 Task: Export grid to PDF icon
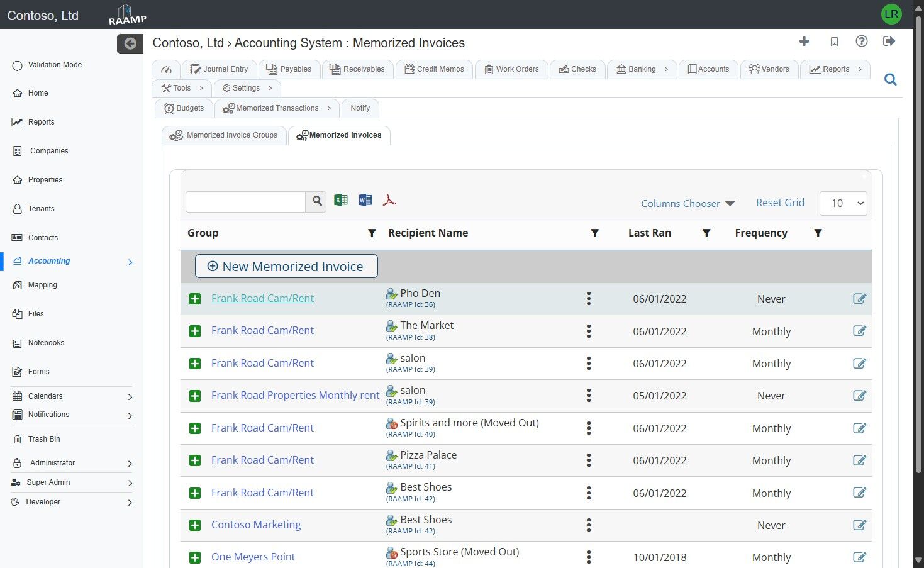(389, 200)
